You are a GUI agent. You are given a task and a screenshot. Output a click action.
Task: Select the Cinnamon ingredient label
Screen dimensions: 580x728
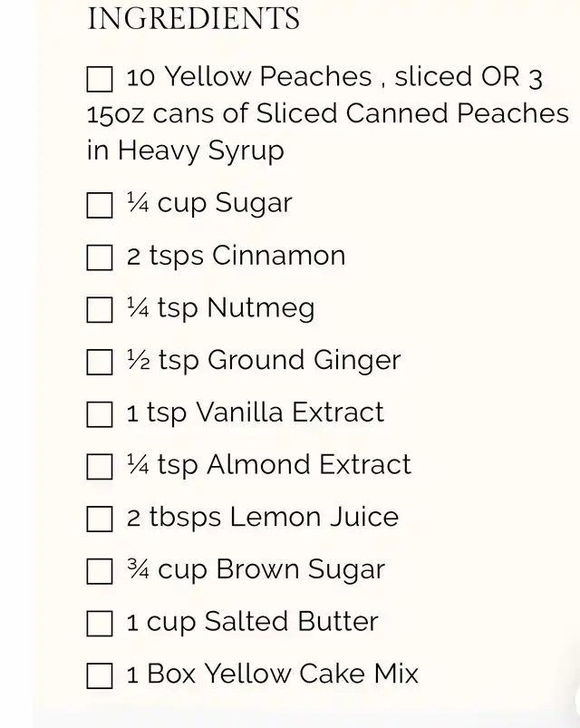click(278, 256)
